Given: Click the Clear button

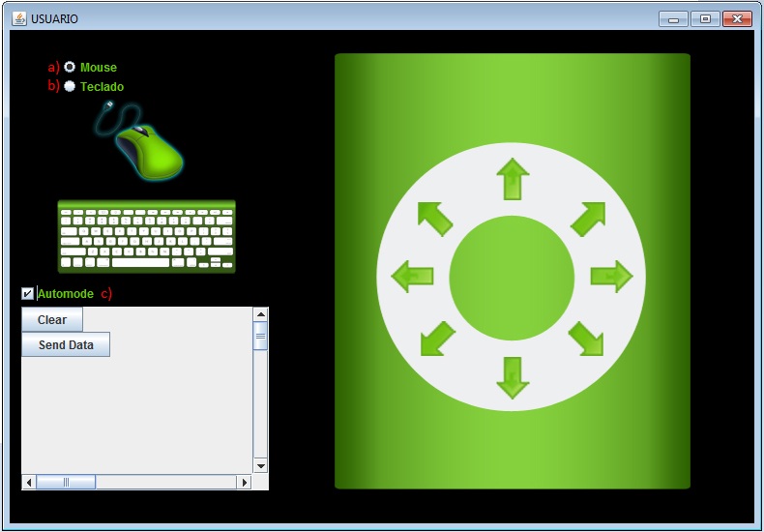Looking at the screenshot, I should pos(52,319).
